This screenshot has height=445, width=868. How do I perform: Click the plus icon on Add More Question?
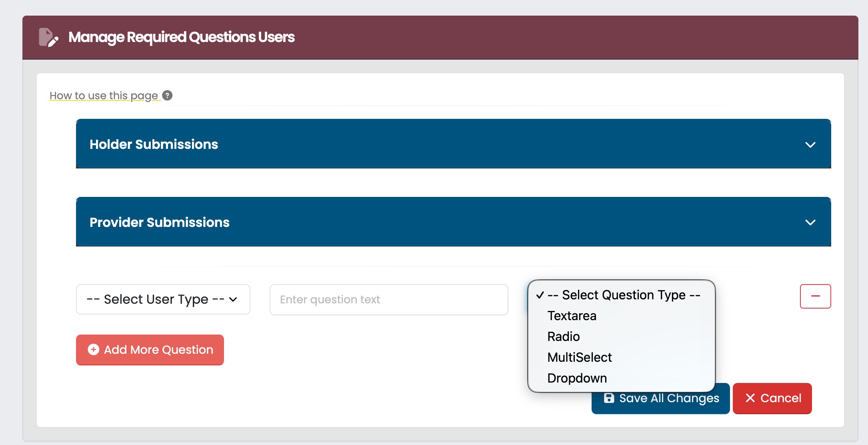click(x=94, y=350)
